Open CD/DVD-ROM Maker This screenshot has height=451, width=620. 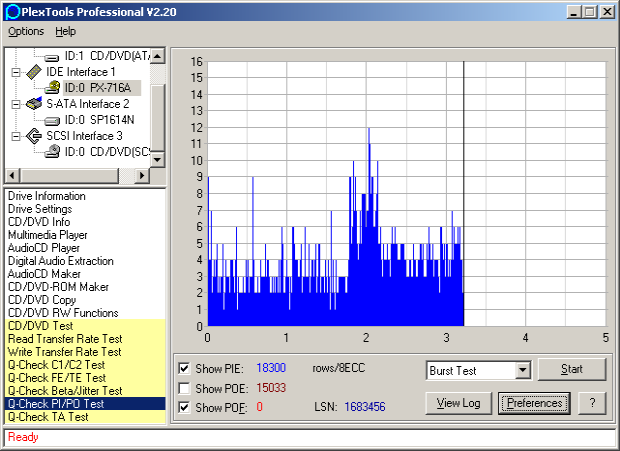[58, 287]
